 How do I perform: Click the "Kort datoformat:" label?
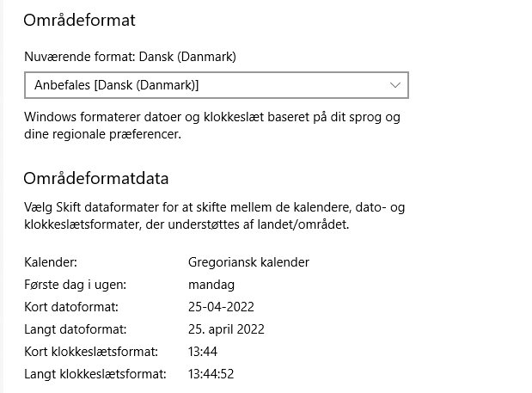70,306
